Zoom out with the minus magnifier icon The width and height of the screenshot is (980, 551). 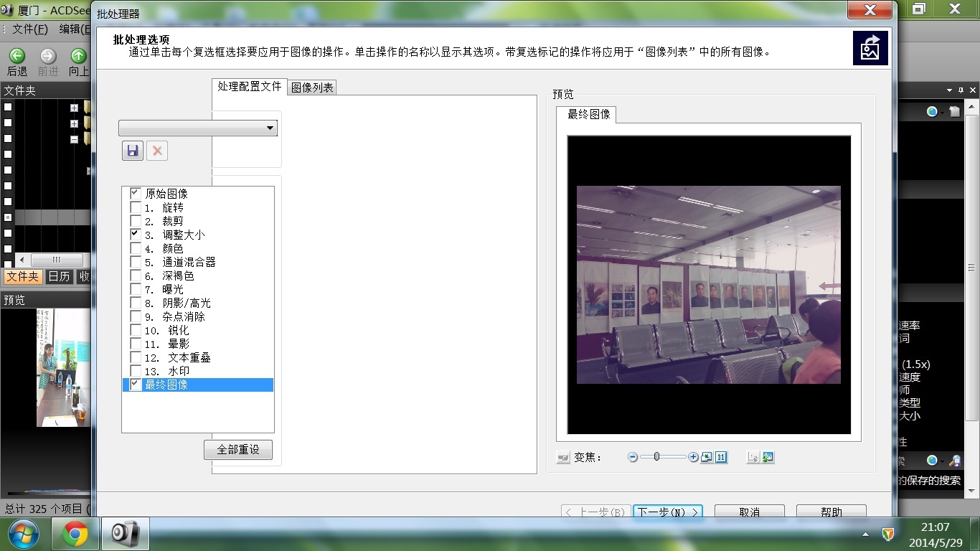point(632,457)
